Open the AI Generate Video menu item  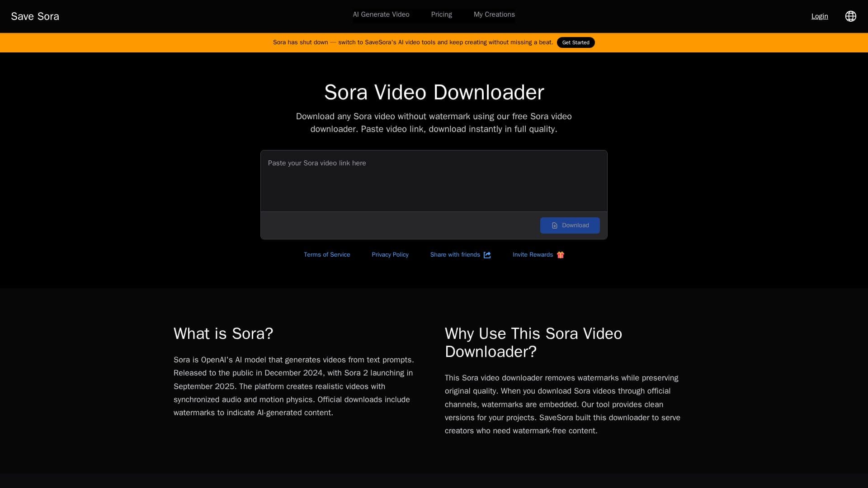coord(381,14)
